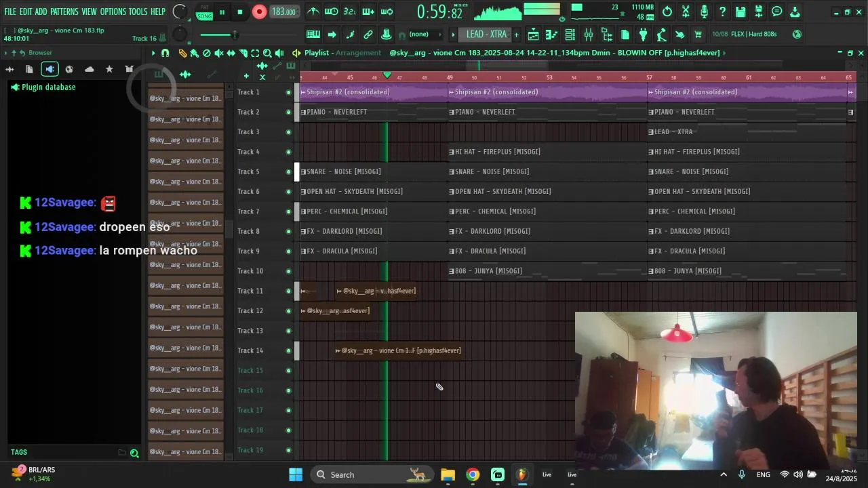
Task: Select the 808 - JUNYA clip at bar 49
Action: pyautogui.click(x=548, y=271)
